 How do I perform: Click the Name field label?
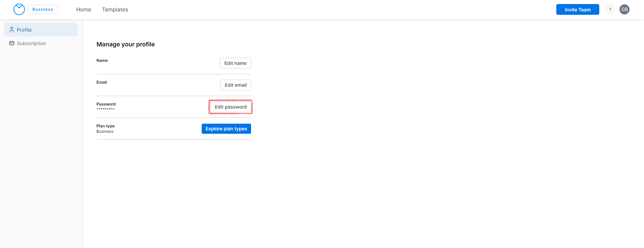click(x=102, y=60)
